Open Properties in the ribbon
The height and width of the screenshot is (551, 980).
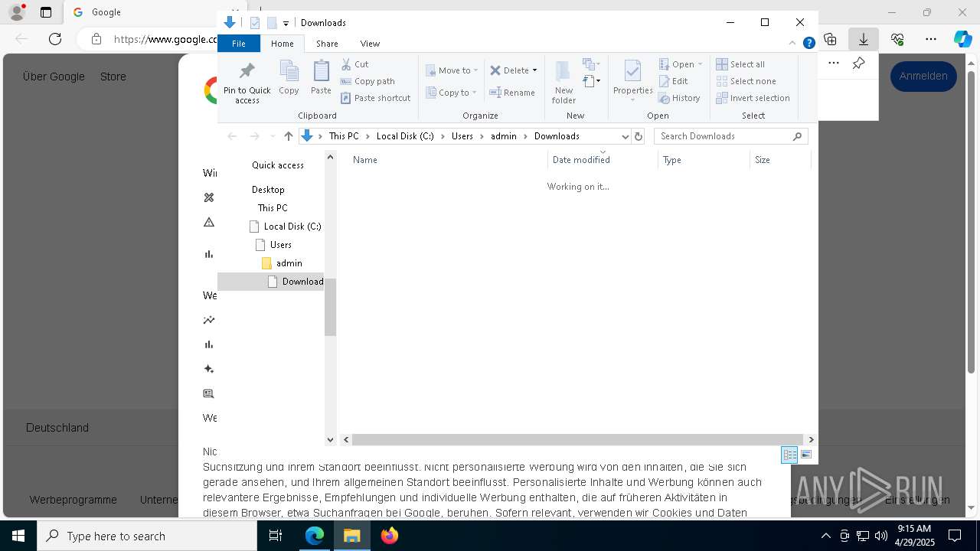pos(632,81)
